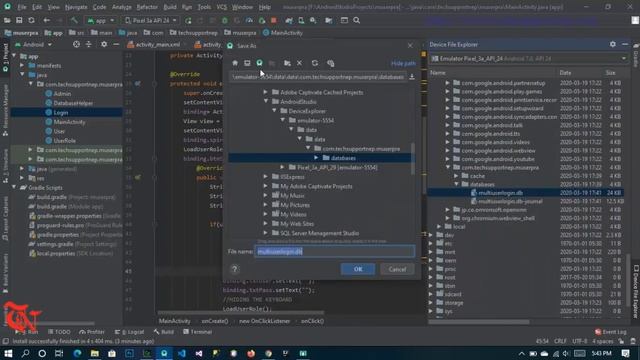The height and width of the screenshot is (360, 640).
Task: Click Save All toolbar icon
Action: point(19,20)
